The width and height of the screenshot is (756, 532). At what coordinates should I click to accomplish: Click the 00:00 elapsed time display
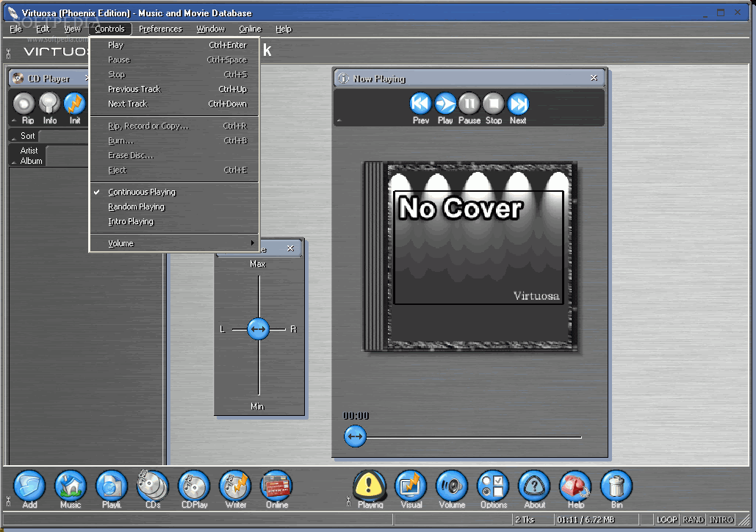[x=356, y=416]
